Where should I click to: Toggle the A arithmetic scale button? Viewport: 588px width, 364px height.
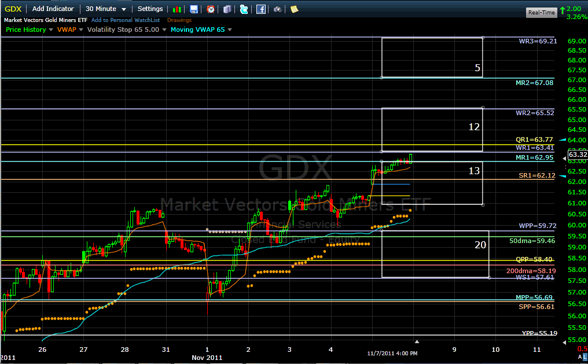580,357
